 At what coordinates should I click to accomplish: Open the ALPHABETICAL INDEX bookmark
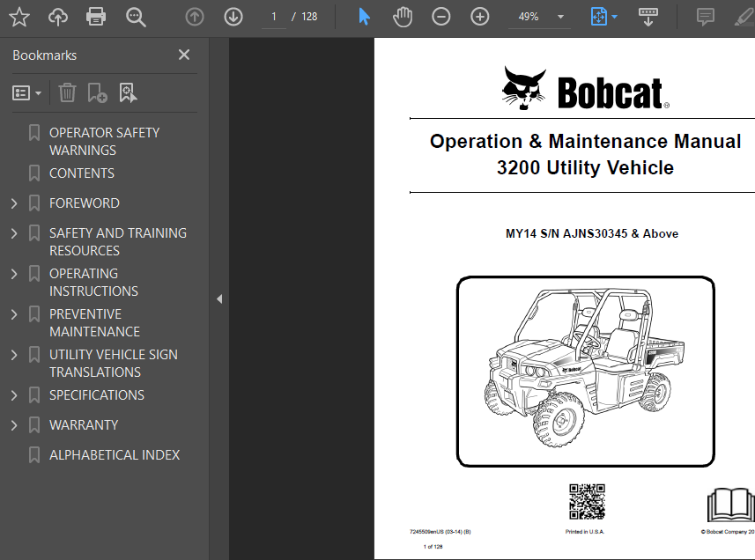tap(115, 454)
